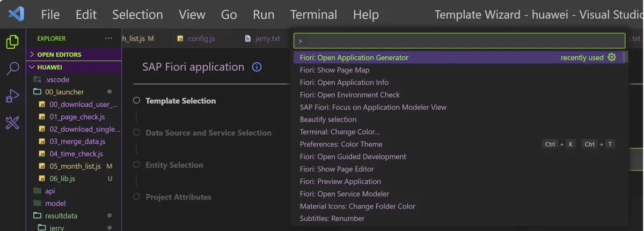Expand the Open Editors section
Image resolution: width=644 pixels, height=231 pixels.
74,54
